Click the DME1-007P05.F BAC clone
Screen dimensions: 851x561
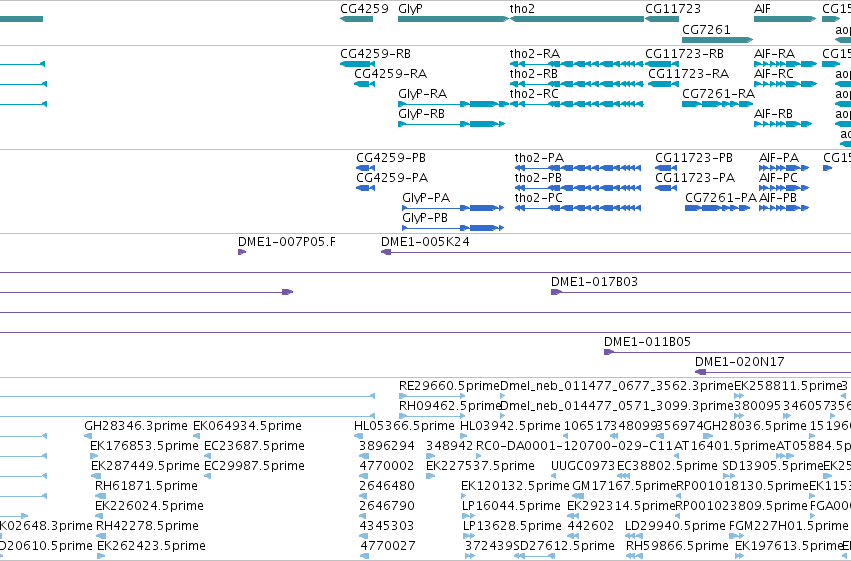point(242,252)
